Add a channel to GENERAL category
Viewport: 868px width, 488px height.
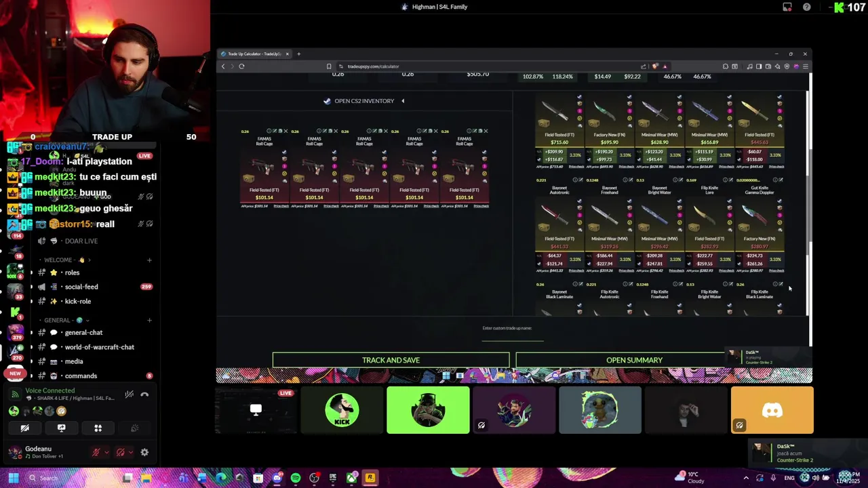click(149, 320)
